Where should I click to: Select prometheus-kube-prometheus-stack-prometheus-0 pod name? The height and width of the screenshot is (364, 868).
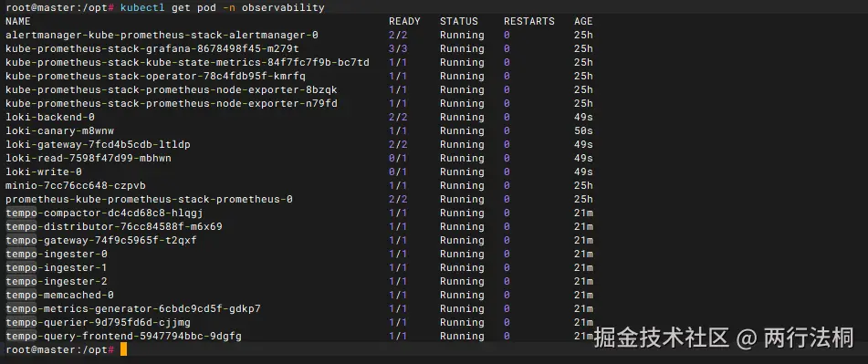click(150, 199)
